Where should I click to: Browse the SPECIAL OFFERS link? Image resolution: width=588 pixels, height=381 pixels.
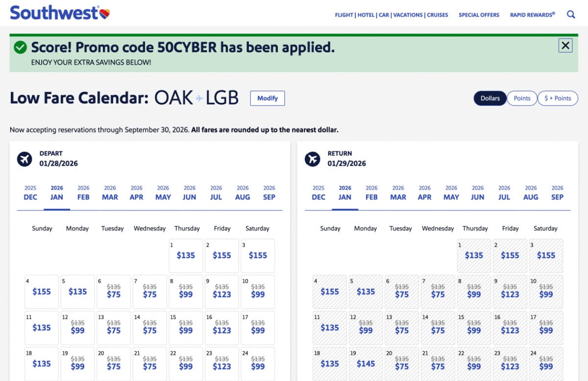(479, 15)
